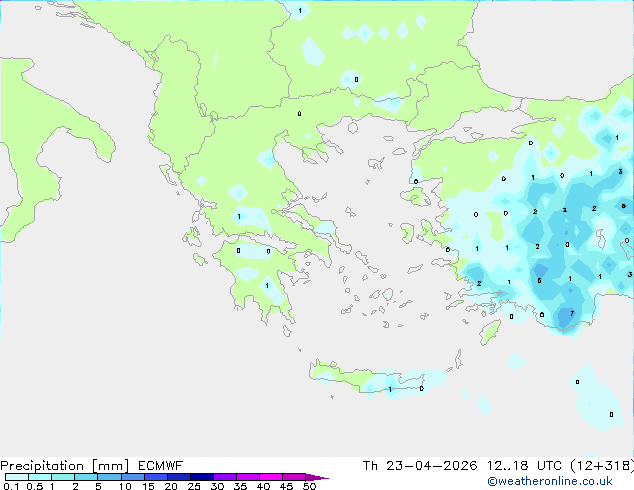Open the weatheronline.co.uk copyright link

(550, 481)
